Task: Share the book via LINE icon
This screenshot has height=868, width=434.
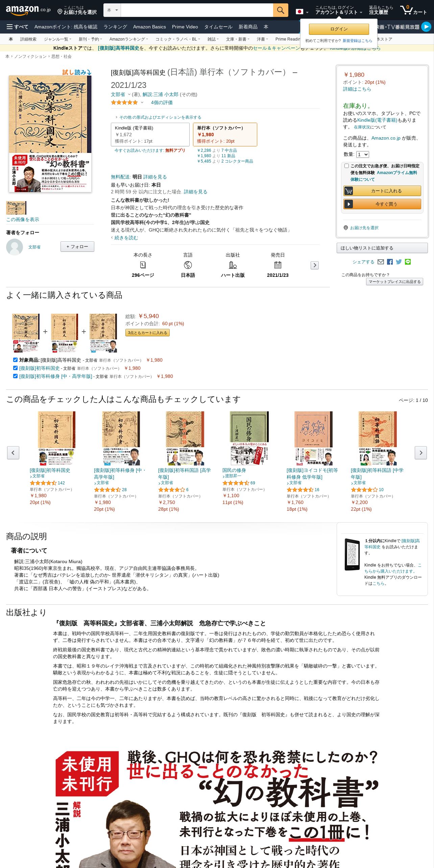Action: (x=408, y=262)
